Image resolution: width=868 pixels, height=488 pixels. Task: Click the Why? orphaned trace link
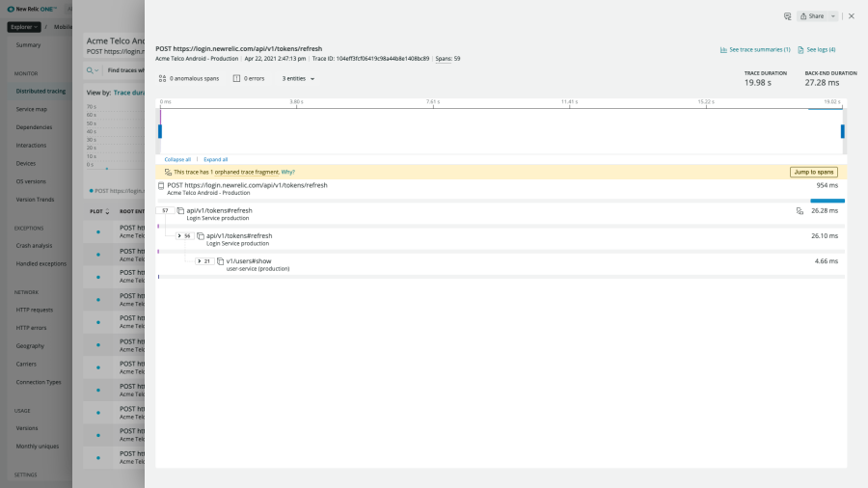pyautogui.click(x=287, y=172)
